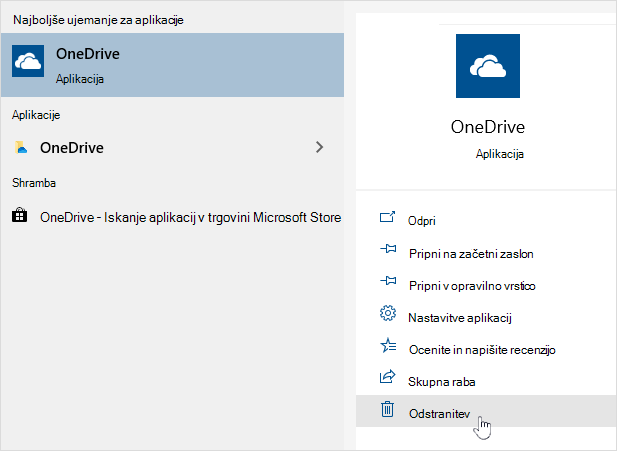Screen dimensions: 617x451
Task: Click the star rating icon
Action: pyautogui.click(x=388, y=345)
